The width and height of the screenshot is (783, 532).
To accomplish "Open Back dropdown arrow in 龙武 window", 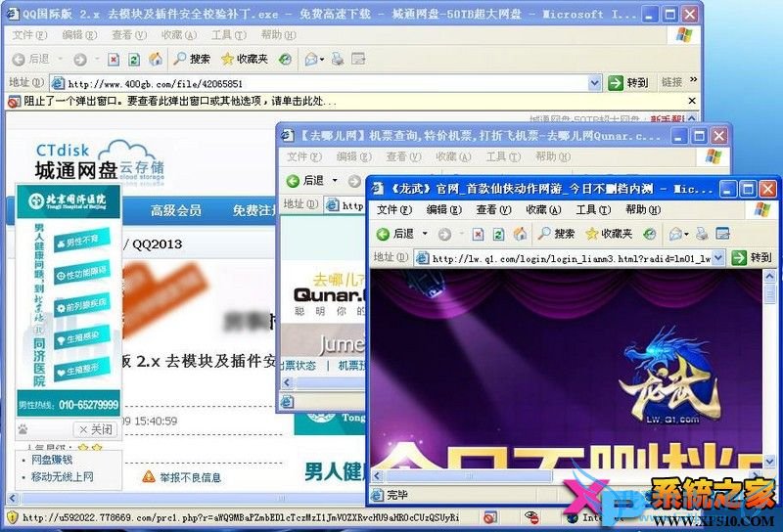I will click(x=425, y=234).
